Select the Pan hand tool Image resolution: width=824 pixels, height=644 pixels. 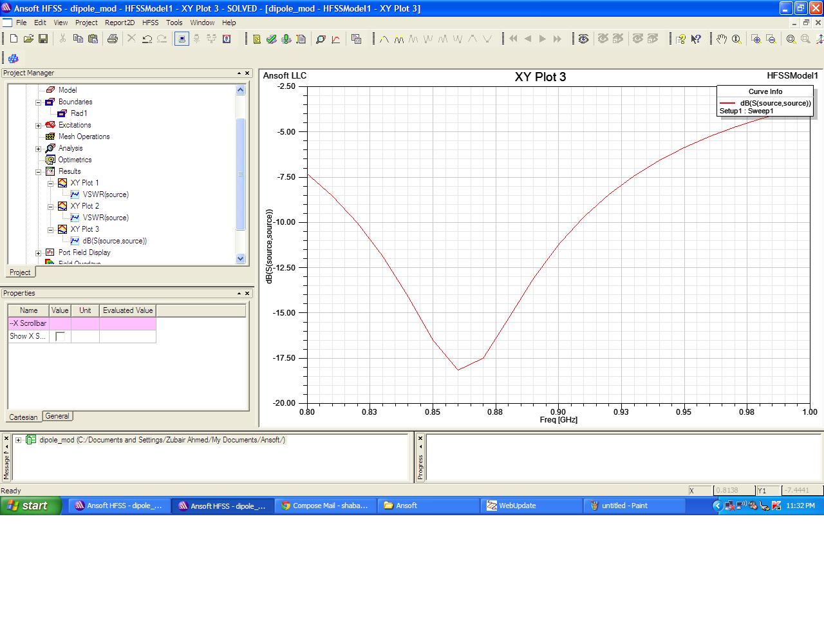722,39
